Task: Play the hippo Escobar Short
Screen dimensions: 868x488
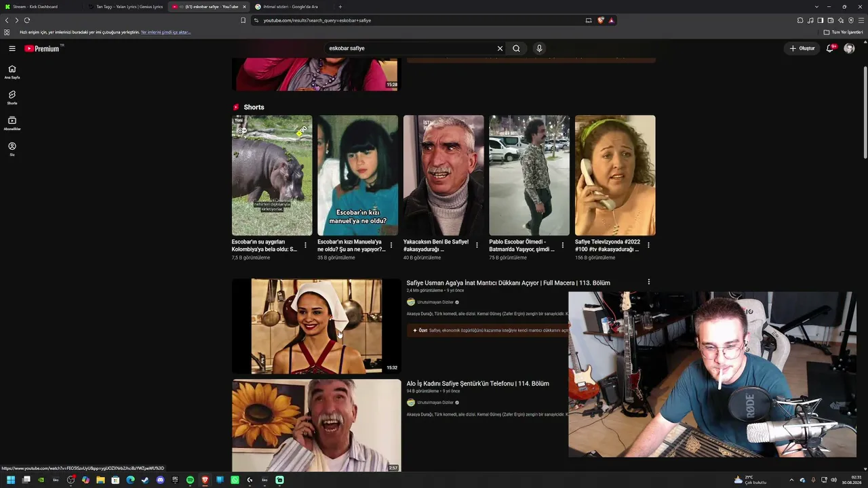Action: [272, 176]
